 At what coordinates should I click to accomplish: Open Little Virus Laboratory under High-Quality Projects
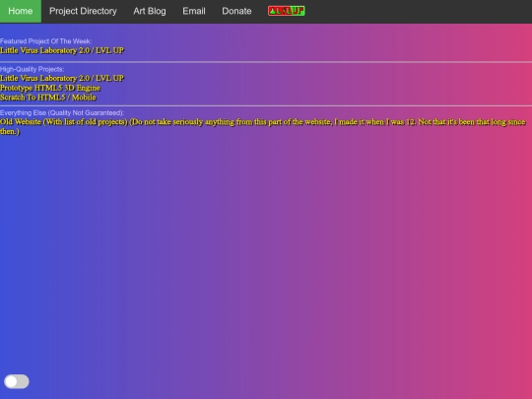click(62, 79)
